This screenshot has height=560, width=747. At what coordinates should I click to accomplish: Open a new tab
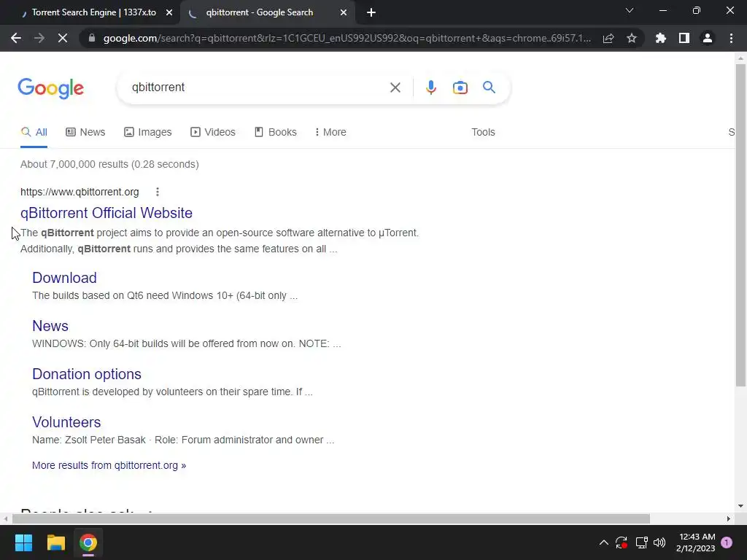click(371, 13)
